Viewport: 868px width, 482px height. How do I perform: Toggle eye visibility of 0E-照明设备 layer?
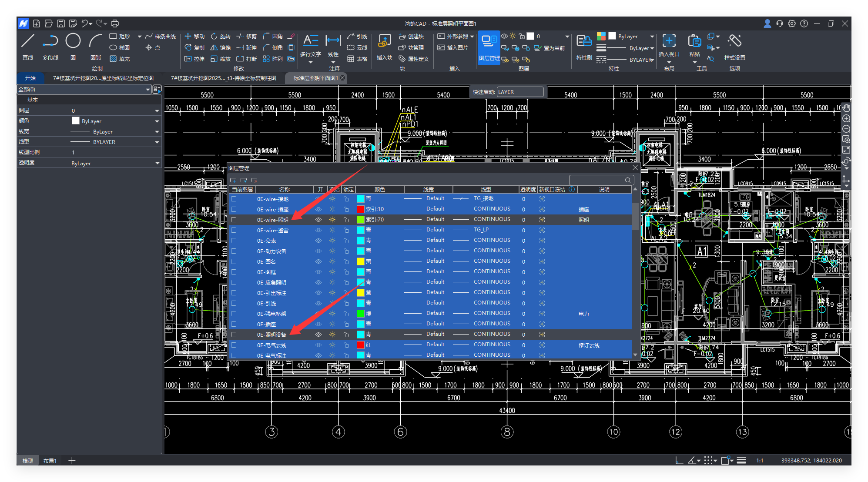[x=318, y=335]
